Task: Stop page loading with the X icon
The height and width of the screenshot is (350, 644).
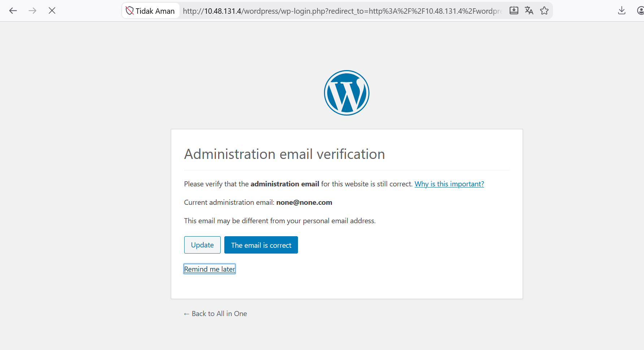Action: pos(52,11)
